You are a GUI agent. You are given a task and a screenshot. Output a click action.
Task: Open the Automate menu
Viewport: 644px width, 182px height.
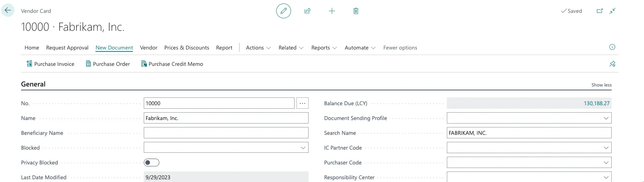[x=360, y=48]
